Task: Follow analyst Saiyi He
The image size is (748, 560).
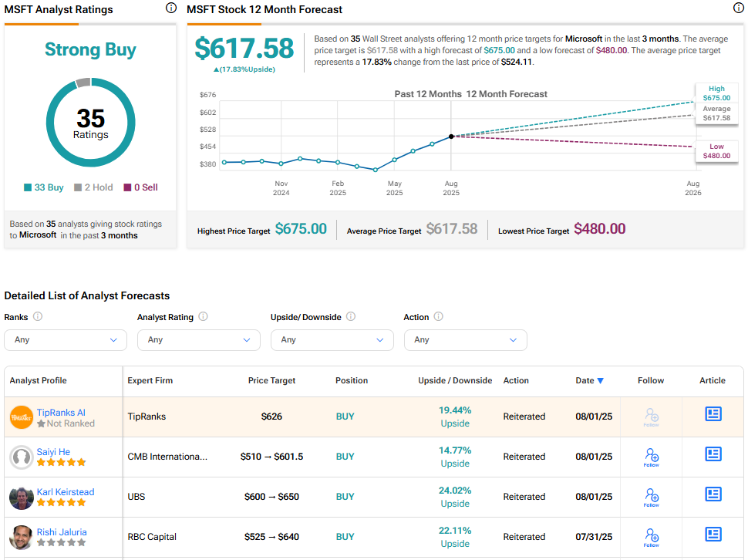Action: tap(651, 457)
